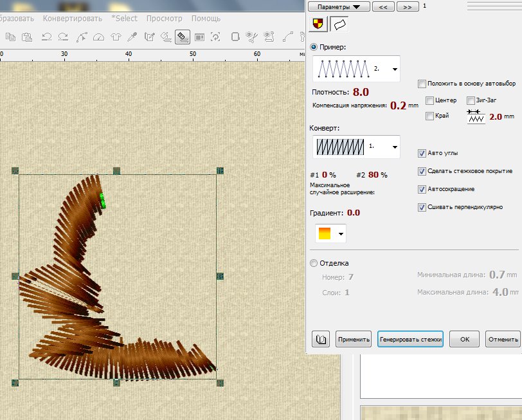Click the paste clipboard icon
The height and width of the screenshot is (420, 522).
coord(27,37)
